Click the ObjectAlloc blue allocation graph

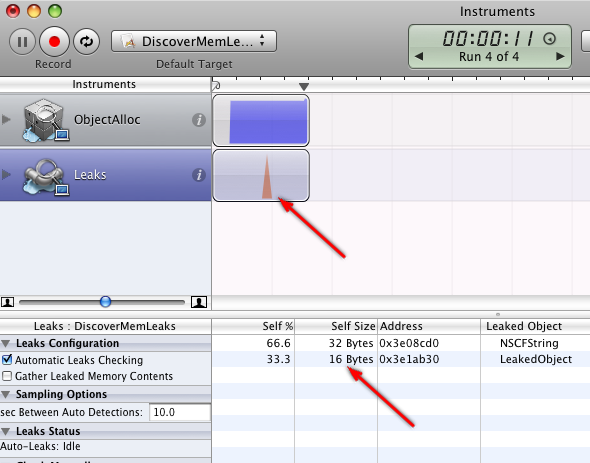click(268, 122)
